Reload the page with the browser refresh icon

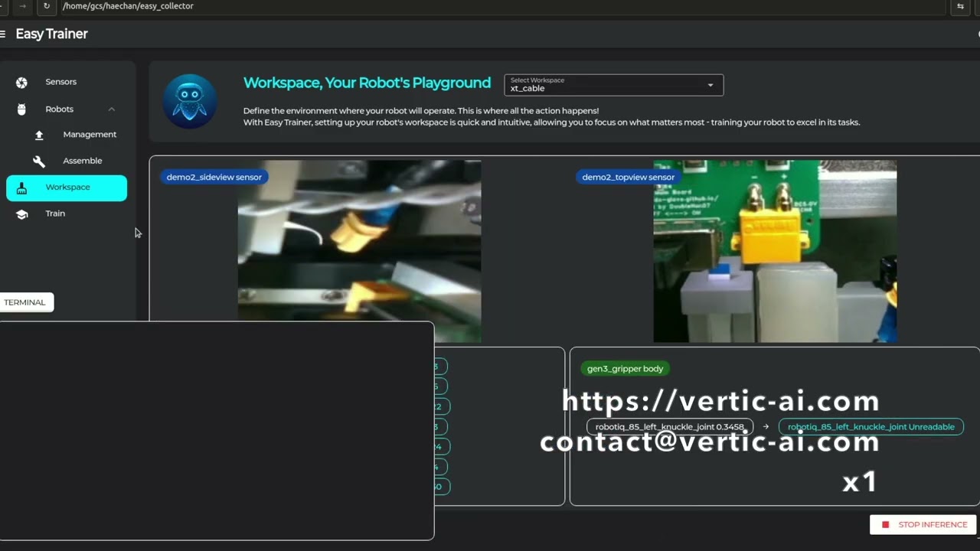[47, 6]
